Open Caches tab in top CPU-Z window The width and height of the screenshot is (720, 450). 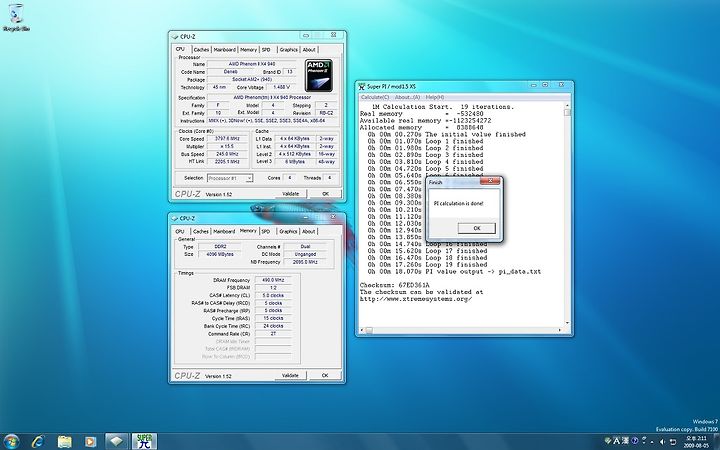201,50
